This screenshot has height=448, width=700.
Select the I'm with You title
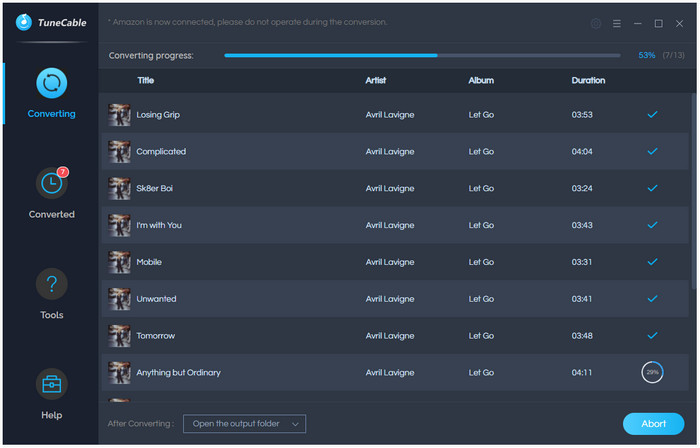159,225
